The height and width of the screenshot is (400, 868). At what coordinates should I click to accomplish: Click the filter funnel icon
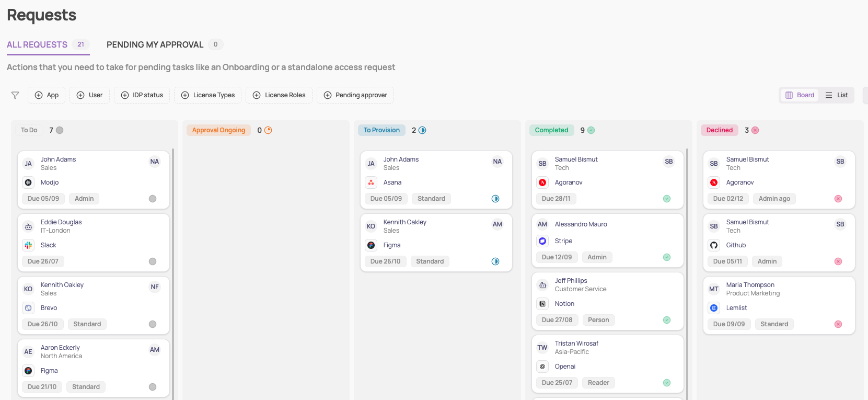coord(15,95)
